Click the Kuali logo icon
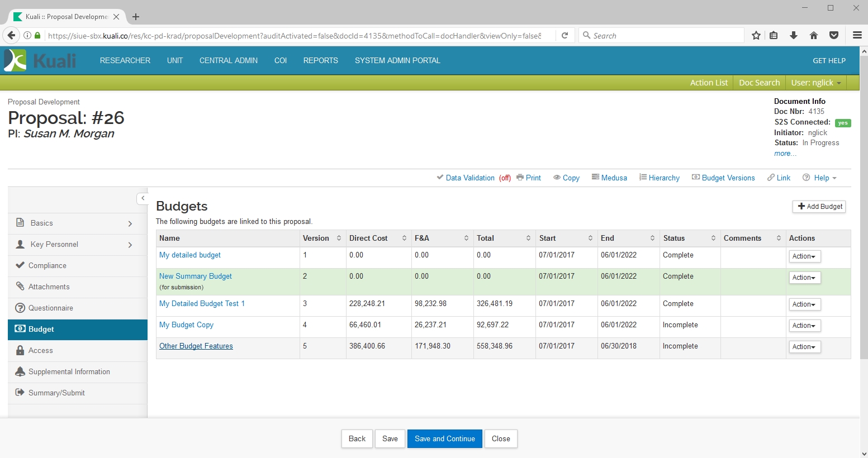The height and width of the screenshot is (458, 868). tap(15, 60)
